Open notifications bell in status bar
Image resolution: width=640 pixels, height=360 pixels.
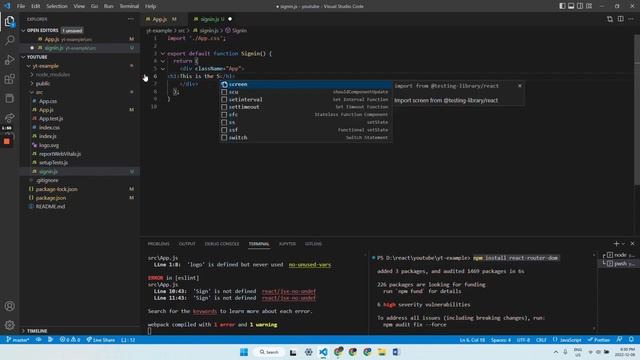631,340
